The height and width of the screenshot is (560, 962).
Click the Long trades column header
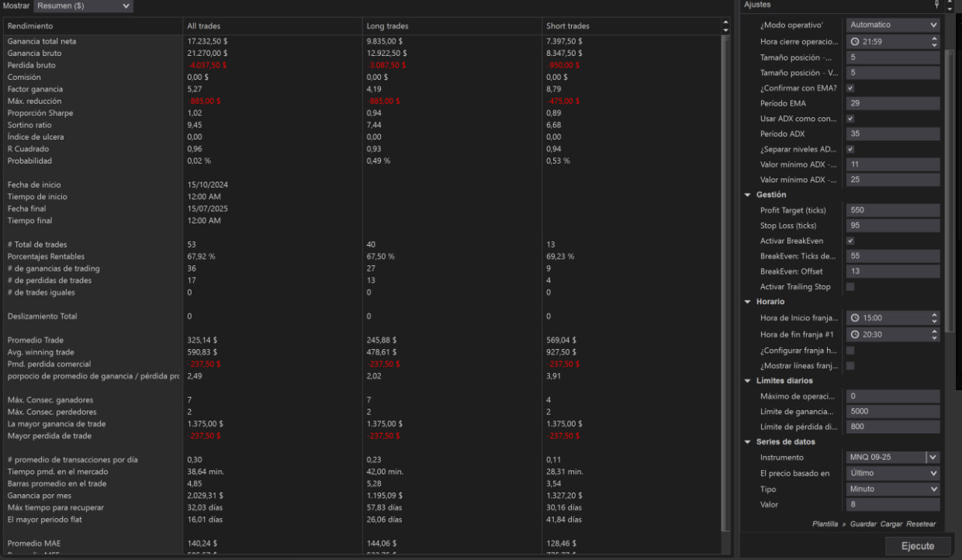tap(387, 26)
